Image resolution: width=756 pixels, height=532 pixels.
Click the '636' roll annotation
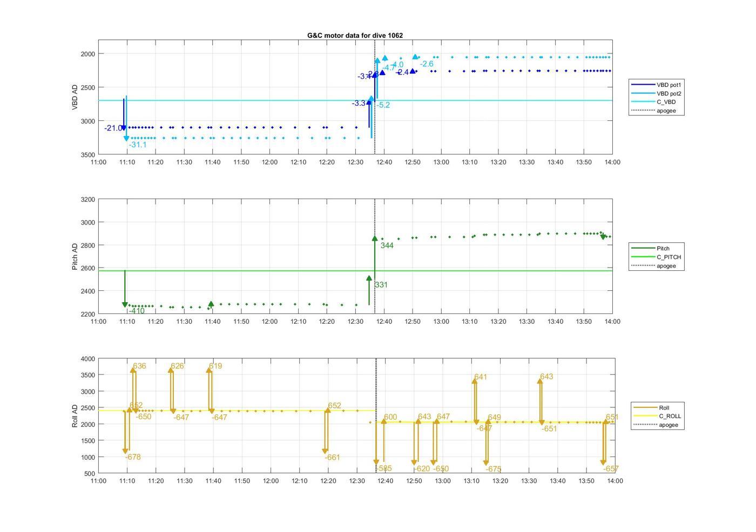tap(139, 366)
